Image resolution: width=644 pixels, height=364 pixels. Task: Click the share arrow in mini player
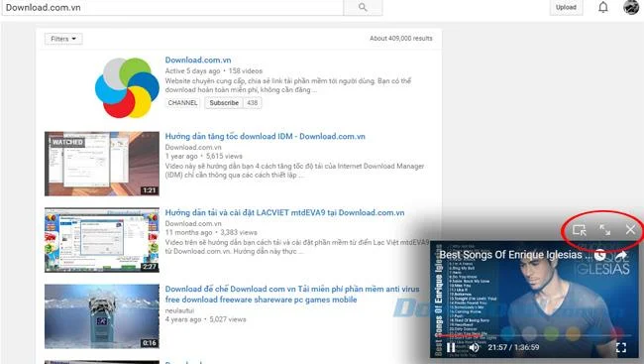621,256
